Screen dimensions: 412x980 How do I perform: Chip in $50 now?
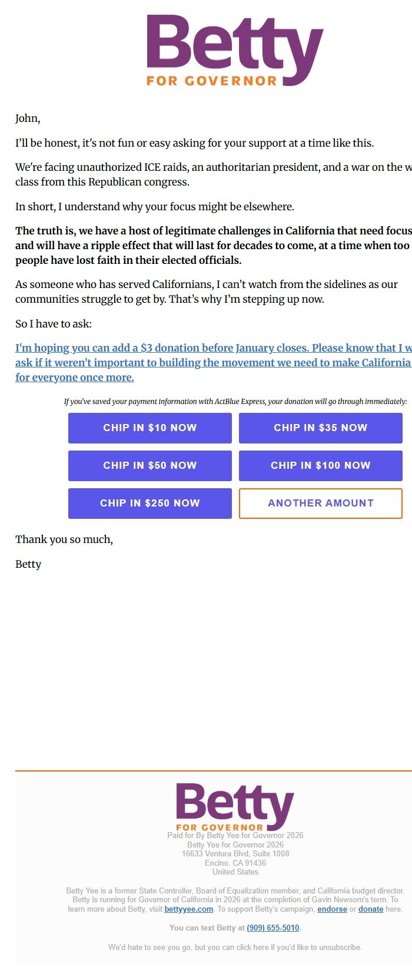coord(149,465)
